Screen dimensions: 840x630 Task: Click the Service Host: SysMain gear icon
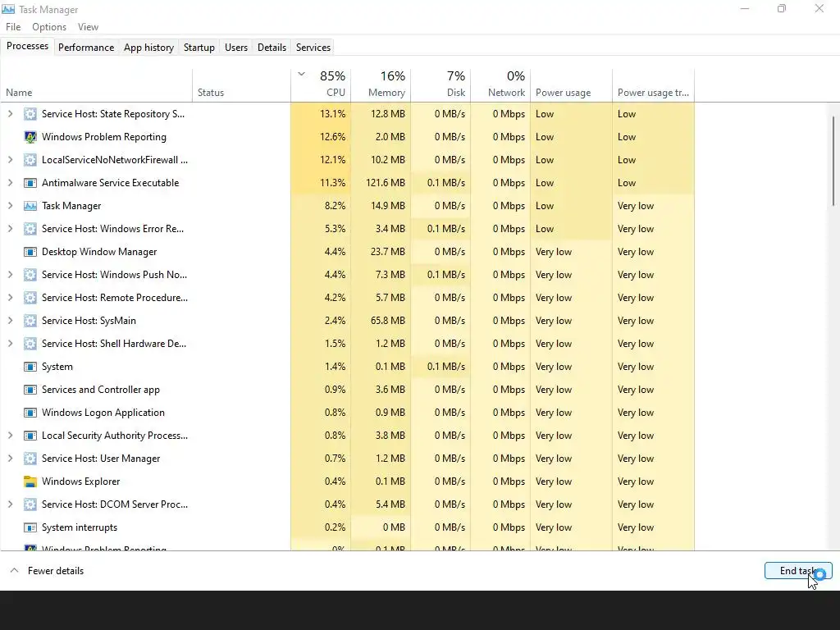[30, 321]
